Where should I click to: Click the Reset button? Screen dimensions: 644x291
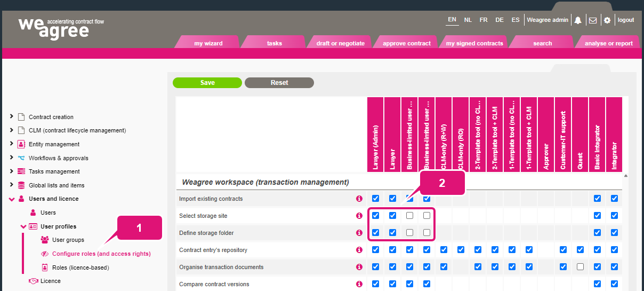[279, 83]
